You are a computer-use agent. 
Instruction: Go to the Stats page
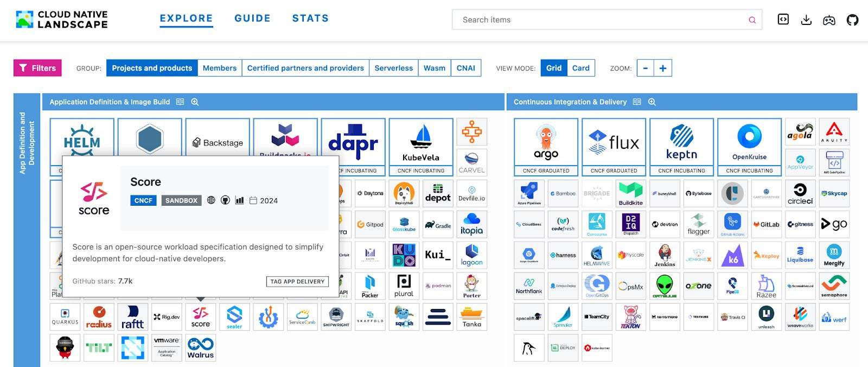click(310, 18)
